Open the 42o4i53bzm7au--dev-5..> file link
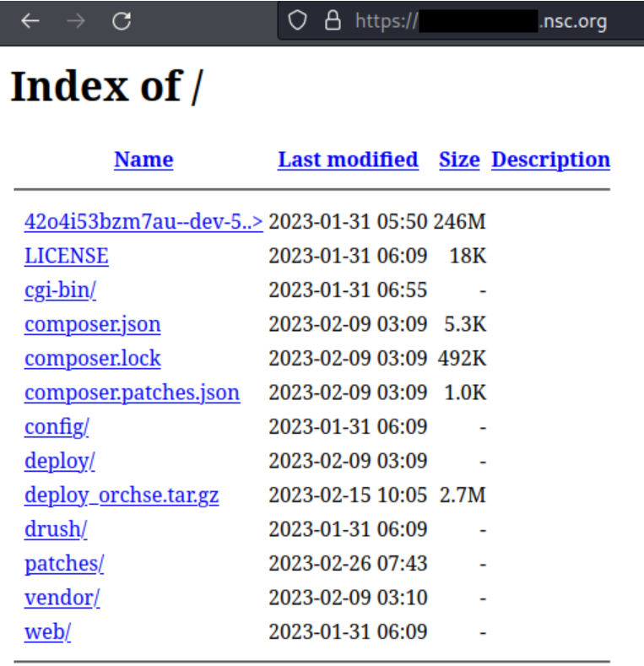644x666 pixels. pyautogui.click(x=143, y=222)
